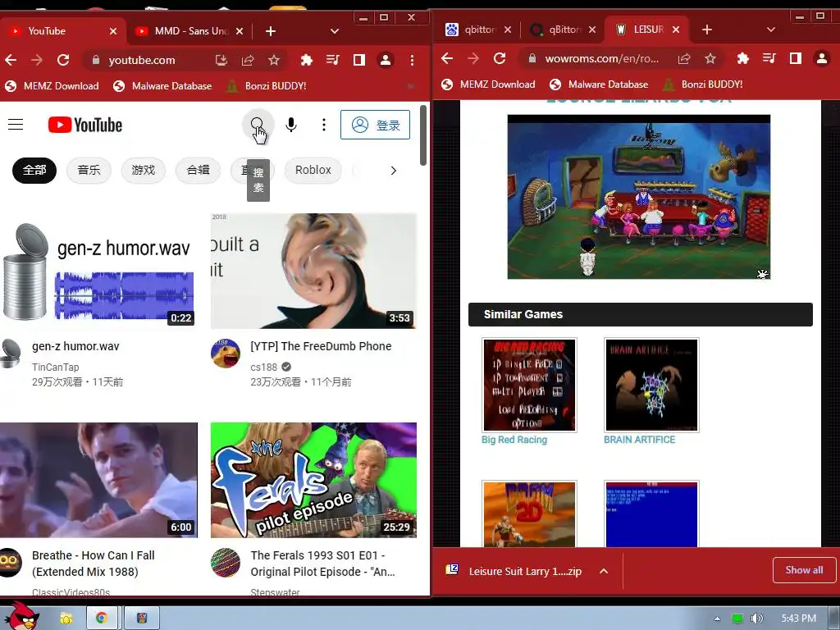
Task: Toggle side panel in YouTube window
Action: click(x=359, y=60)
